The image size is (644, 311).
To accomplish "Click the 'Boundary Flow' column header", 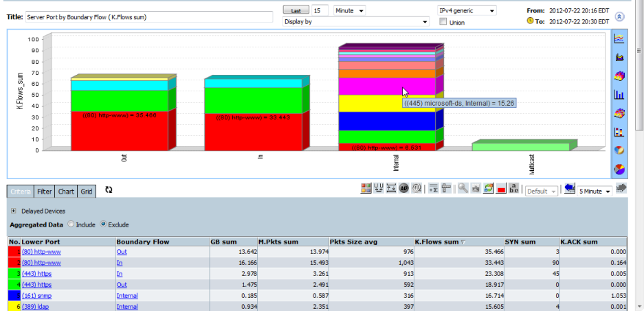I will pos(162,242).
